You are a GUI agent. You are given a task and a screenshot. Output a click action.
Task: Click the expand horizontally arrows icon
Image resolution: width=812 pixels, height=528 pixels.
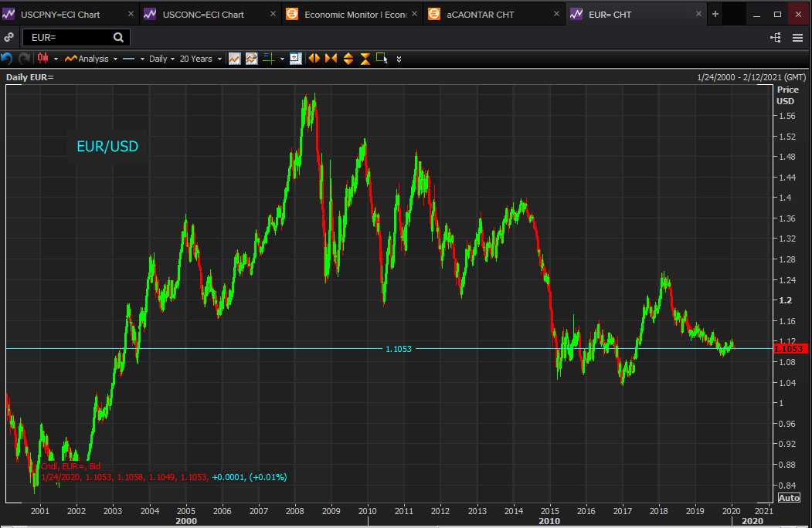[314, 59]
